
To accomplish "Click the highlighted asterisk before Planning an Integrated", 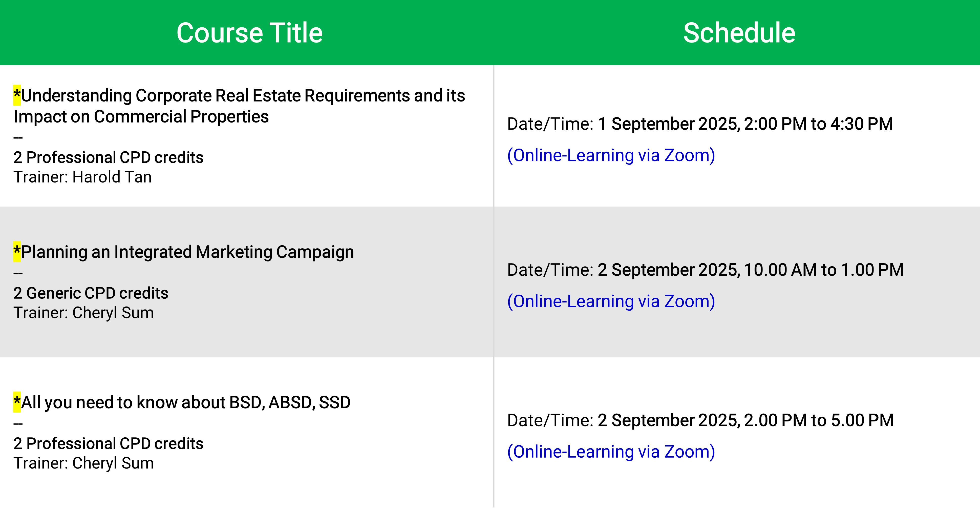I will [x=17, y=252].
